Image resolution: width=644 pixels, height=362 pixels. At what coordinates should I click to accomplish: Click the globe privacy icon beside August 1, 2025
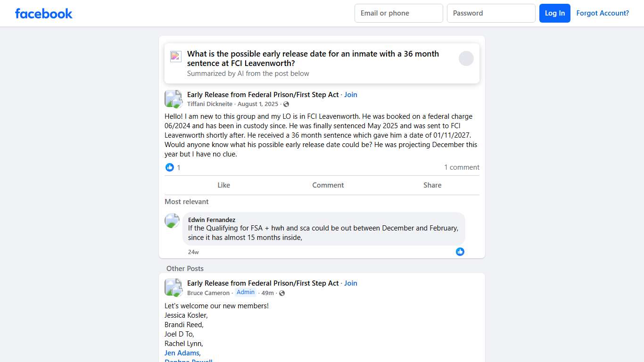(286, 104)
